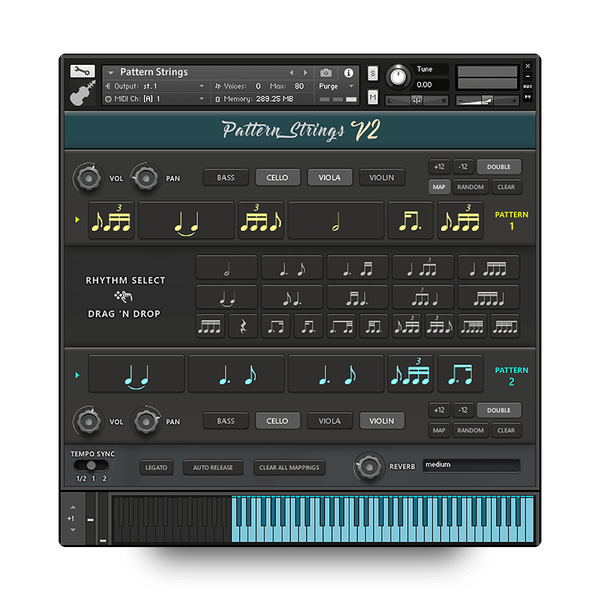Viewport: 600px width, 600px height.
Task: Play Pattern 1 with yellow arrow
Action: click(x=77, y=220)
